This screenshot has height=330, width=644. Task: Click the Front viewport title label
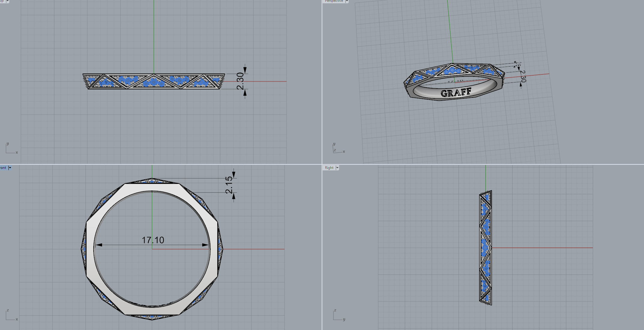coord(3,168)
